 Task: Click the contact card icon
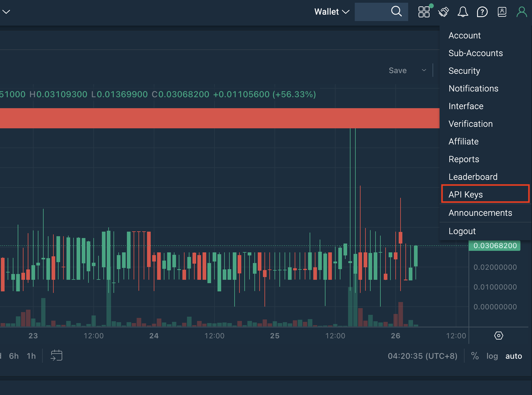tap(502, 12)
